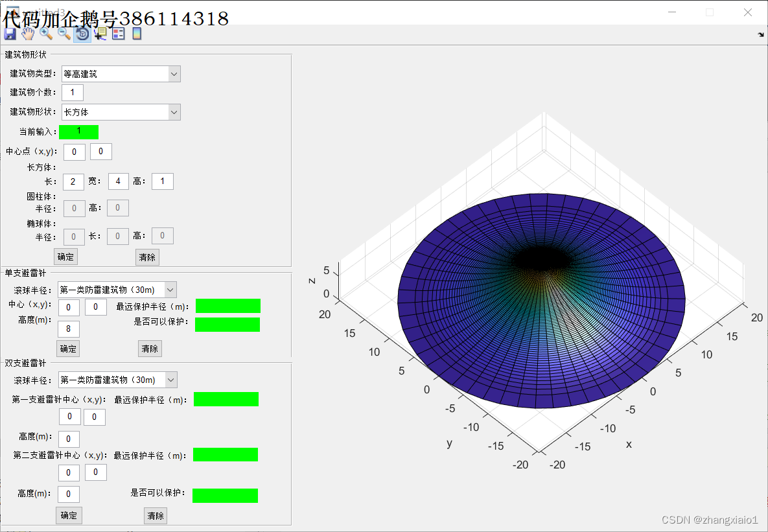Click the Save Figure toolbar icon
768x532 pixels.
coord(10,34)
